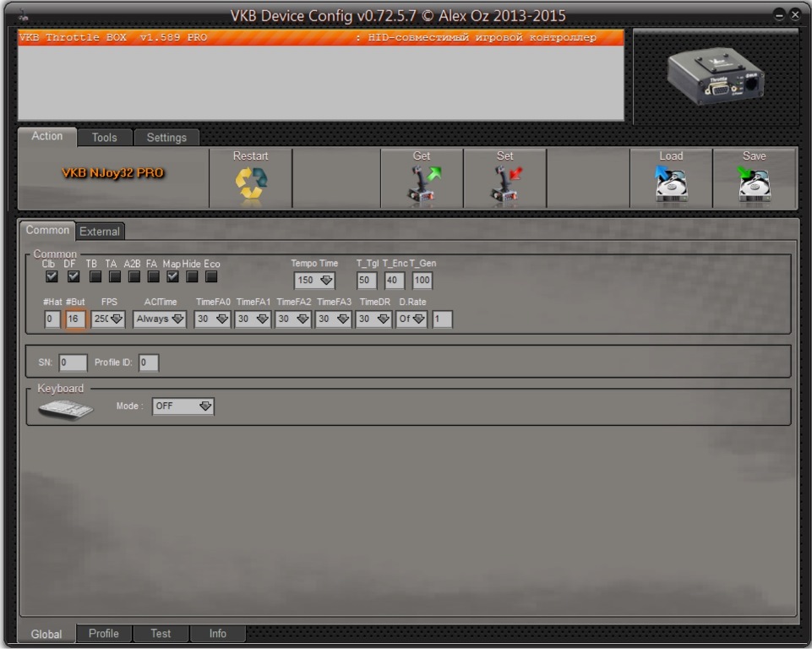Switch to the Profile bottom tab
812x649 pixels.
click(104, 634)
